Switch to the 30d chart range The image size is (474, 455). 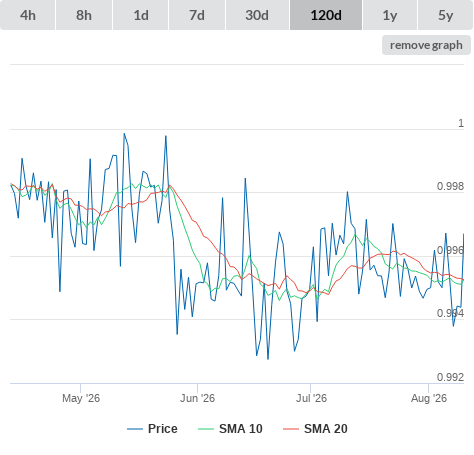pos(257,15)
